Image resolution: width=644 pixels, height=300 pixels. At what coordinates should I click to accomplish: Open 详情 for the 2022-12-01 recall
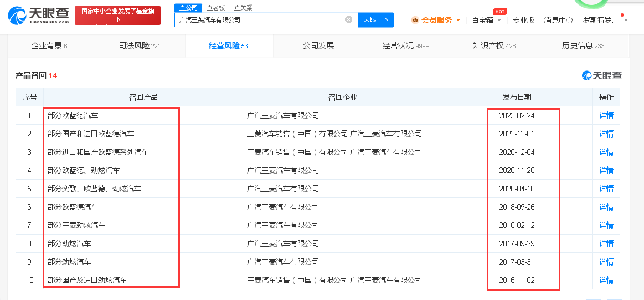(606, 134)
